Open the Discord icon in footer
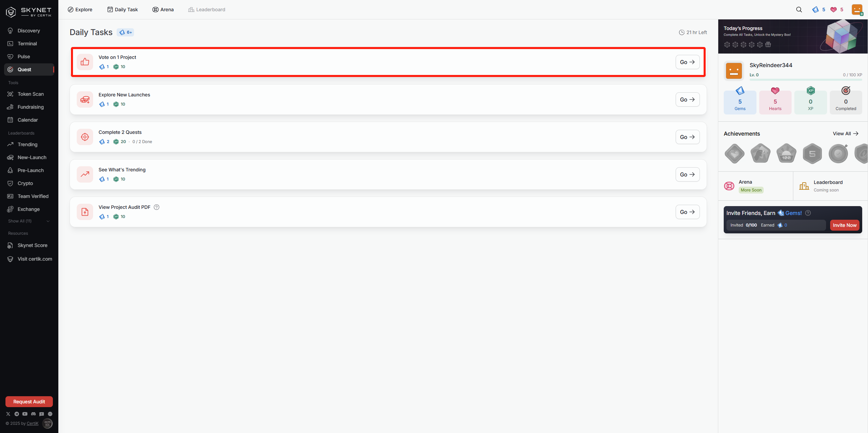The width and height of the screenshot is (868, 433). point(33,414)
